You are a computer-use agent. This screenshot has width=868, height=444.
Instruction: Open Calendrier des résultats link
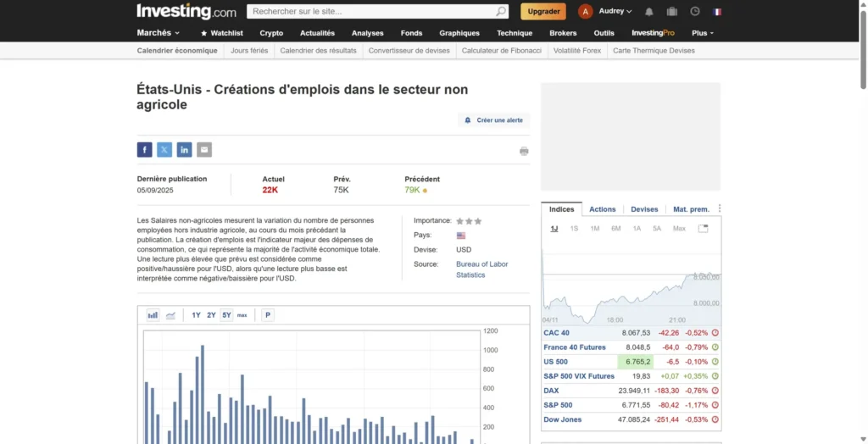pos(319,50)
